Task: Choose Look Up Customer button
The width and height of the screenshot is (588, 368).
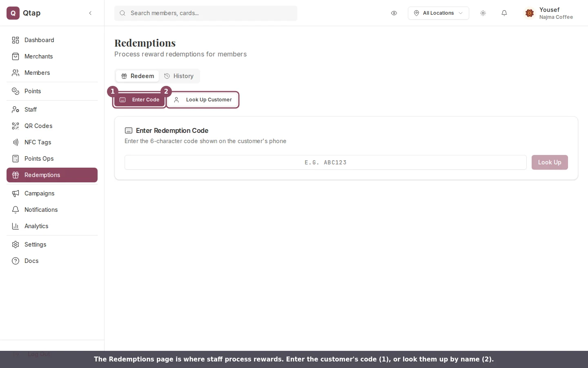Action: tap(203, 100)
